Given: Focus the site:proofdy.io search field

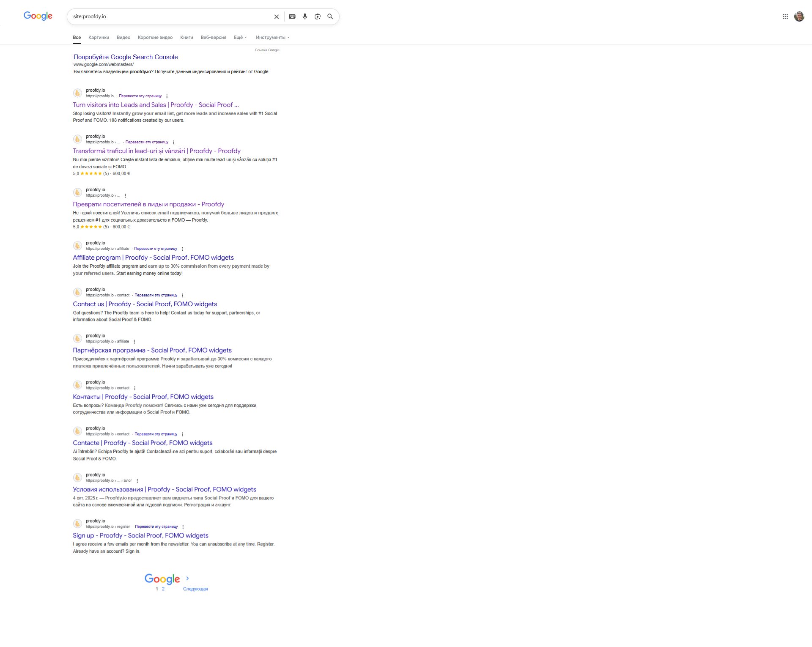Looking at the screenshot, I should click(169, 16).
